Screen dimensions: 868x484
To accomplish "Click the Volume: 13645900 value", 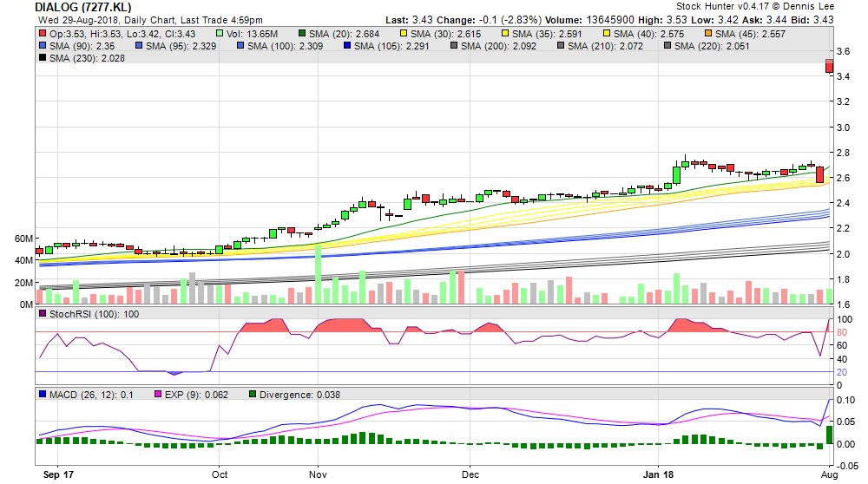I will point(590,20).
